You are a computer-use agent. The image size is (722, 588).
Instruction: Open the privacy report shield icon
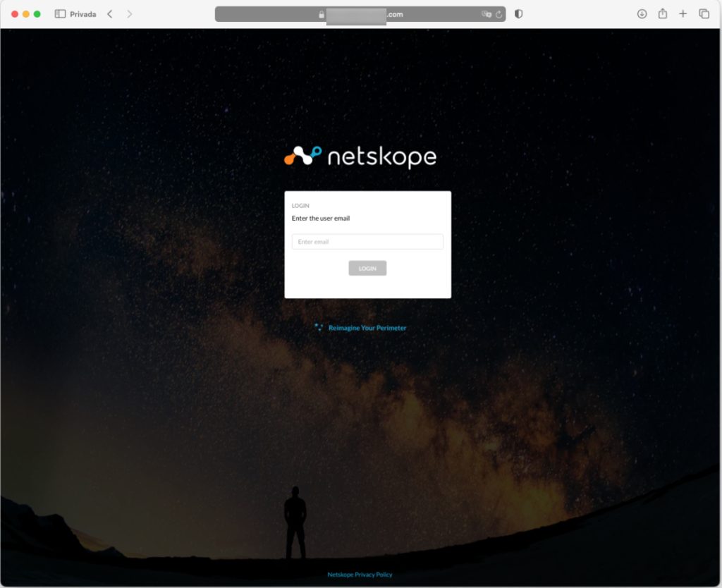[x=518, y=14]
